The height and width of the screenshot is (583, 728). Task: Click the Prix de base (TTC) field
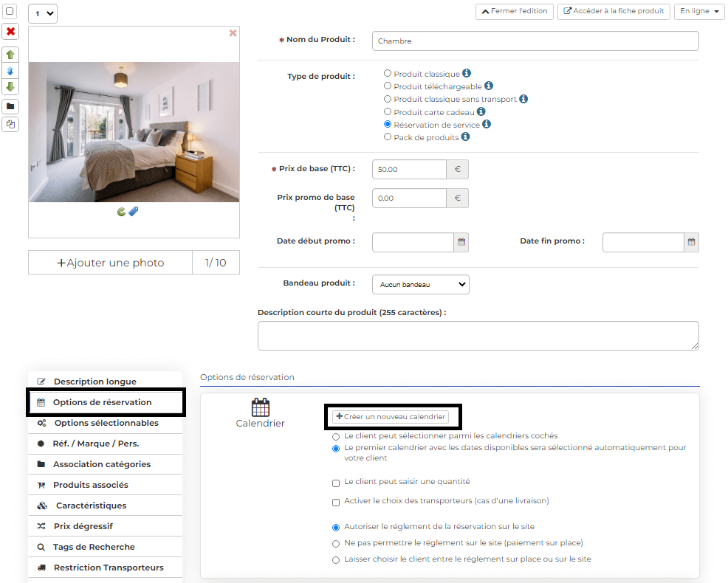409,170
